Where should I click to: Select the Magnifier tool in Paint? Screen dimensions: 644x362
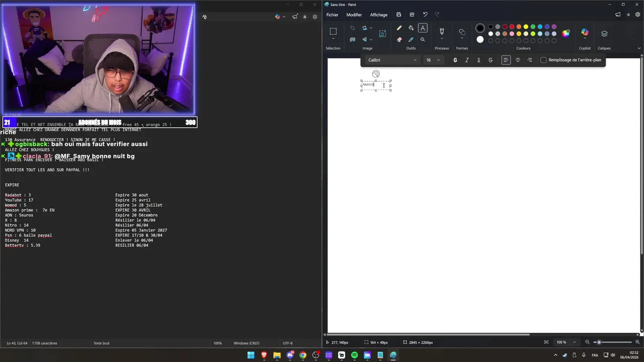coord(423,39)
